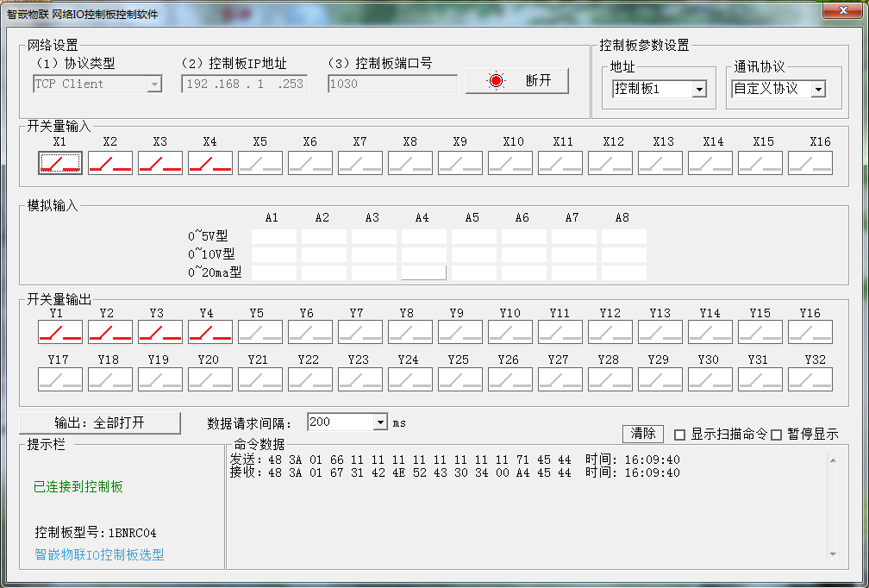
Task: Switch on output relay Y32
Action: [810, 379]
